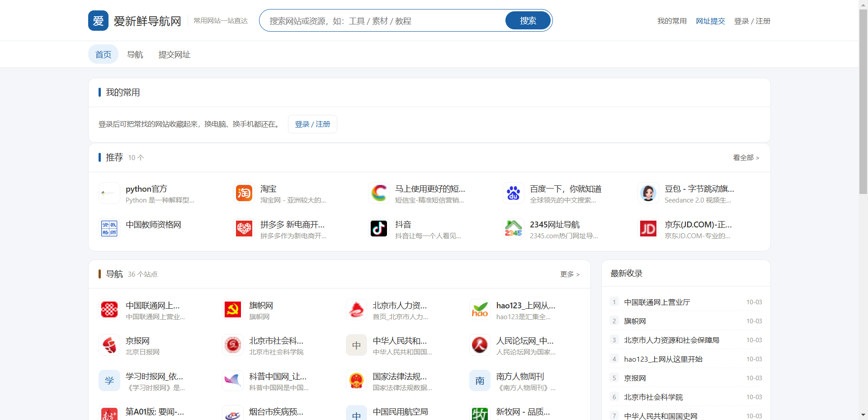Click the 马上使用更好的短 colorful C icon
Viewport: 868px width, 420px height.
(379, 193)
